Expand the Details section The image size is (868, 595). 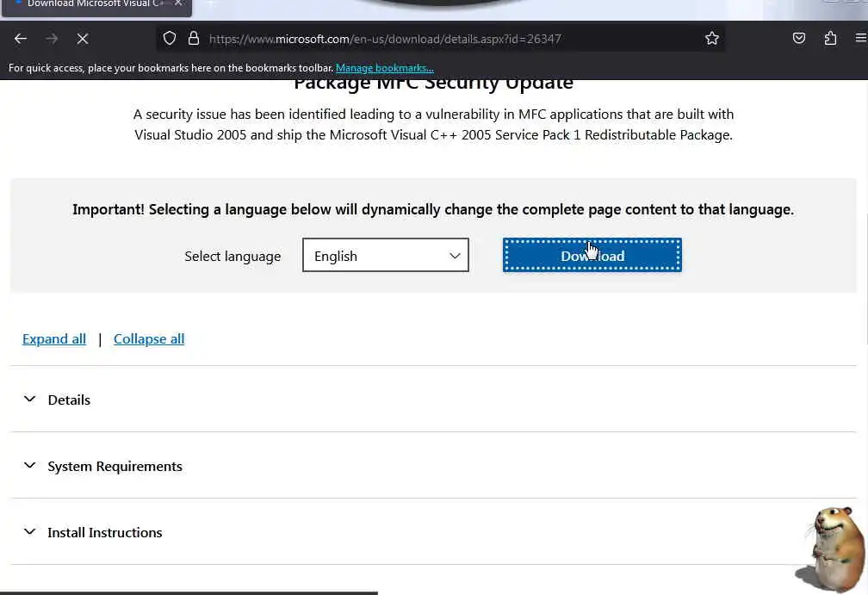pos(433,400)
